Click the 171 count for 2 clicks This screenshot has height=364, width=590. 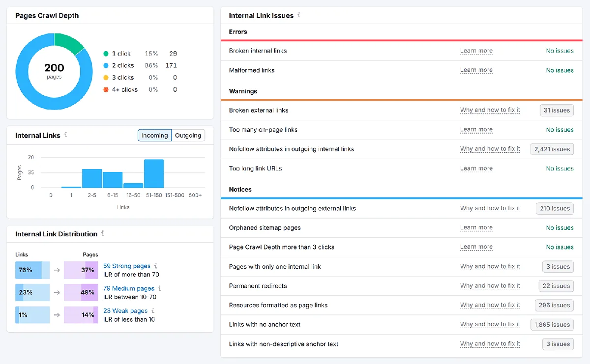point(171,65)
